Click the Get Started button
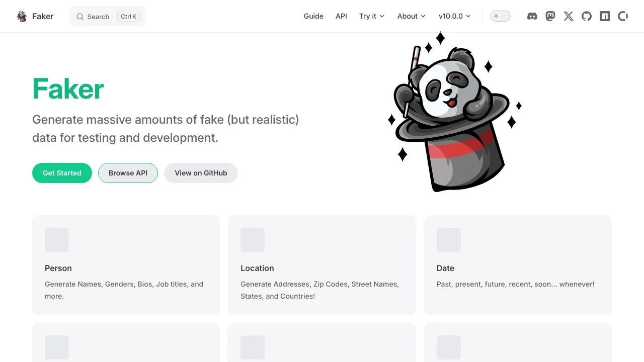 62,173
